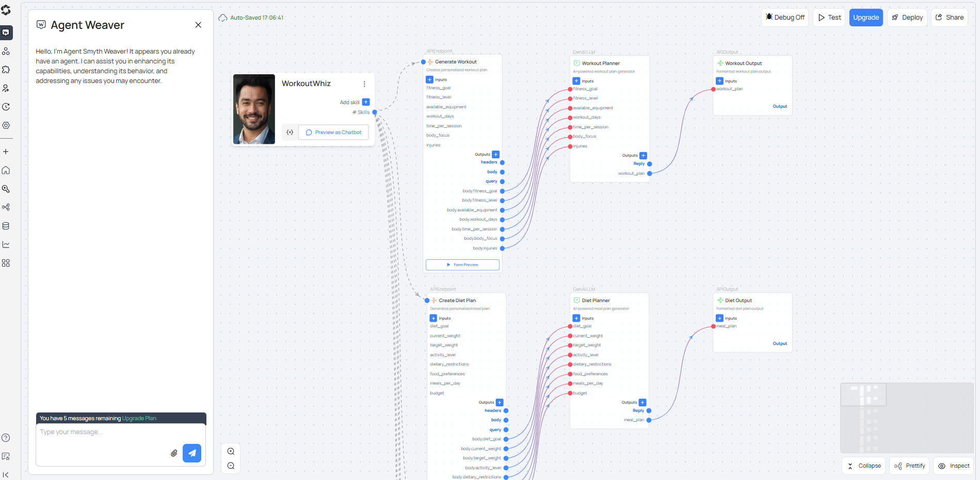Open the analytics chart icon in sidebar
980x480 pixels.
click(x=6, y=244)
